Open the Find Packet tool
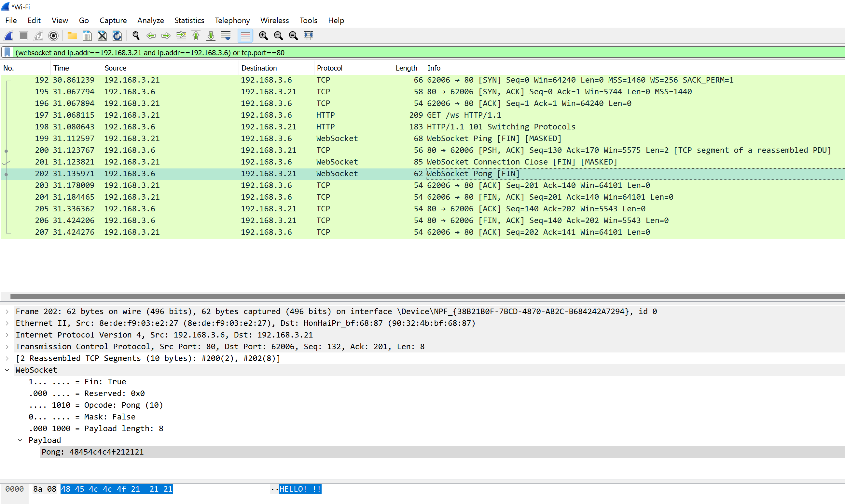845x504 pixels. pos(136,36)
